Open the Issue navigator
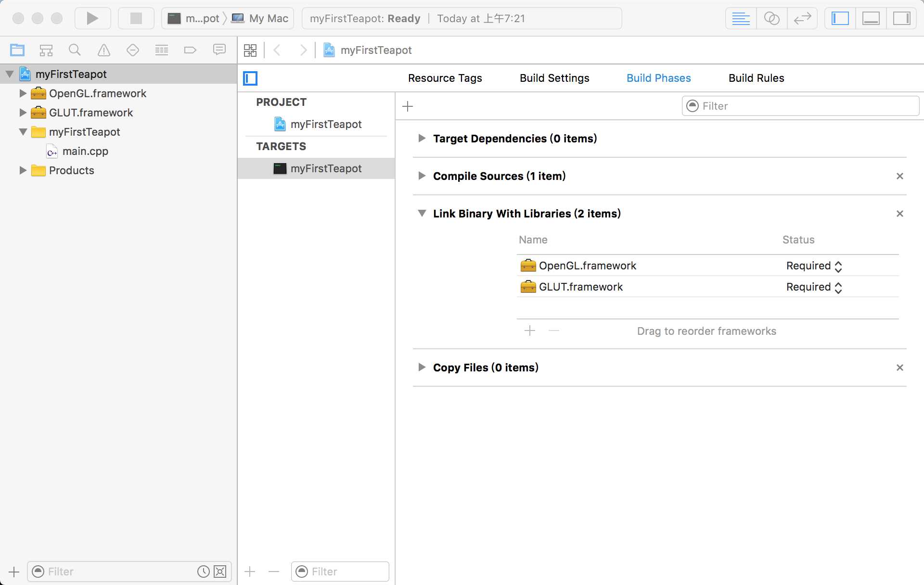 pos(104,50)
